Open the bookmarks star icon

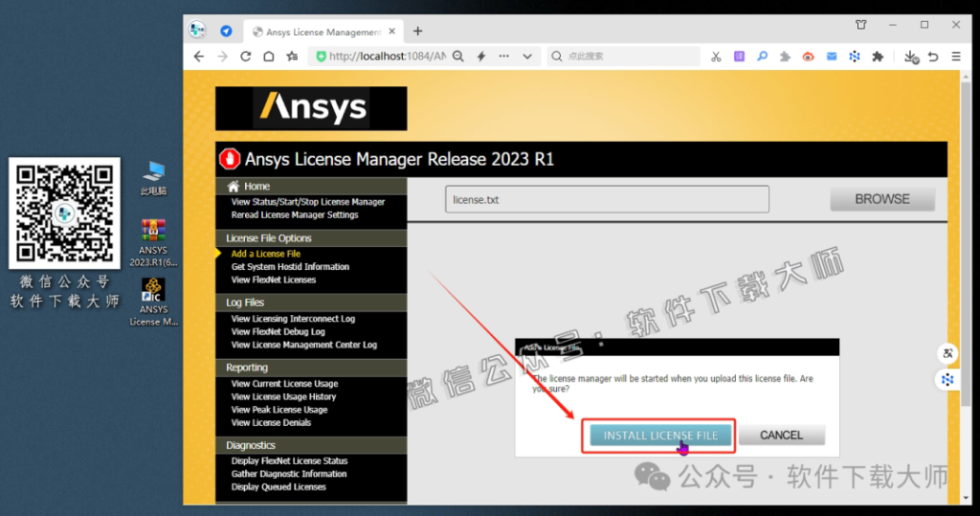(292, 56)
